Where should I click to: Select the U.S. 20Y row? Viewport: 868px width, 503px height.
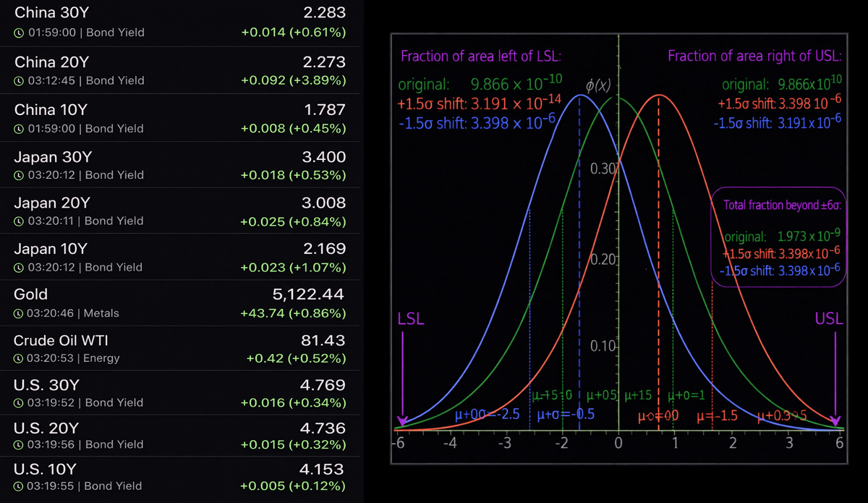pos(179,435)
